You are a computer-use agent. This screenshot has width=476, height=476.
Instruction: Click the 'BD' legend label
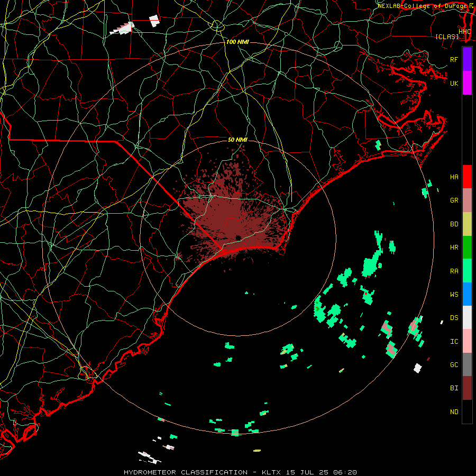tap(454, 224)
